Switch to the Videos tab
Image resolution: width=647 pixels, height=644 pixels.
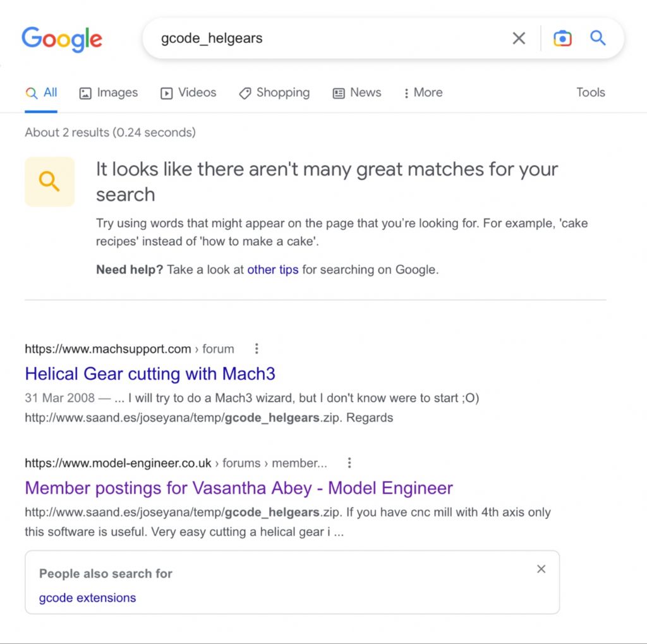[x=188, y=92]
